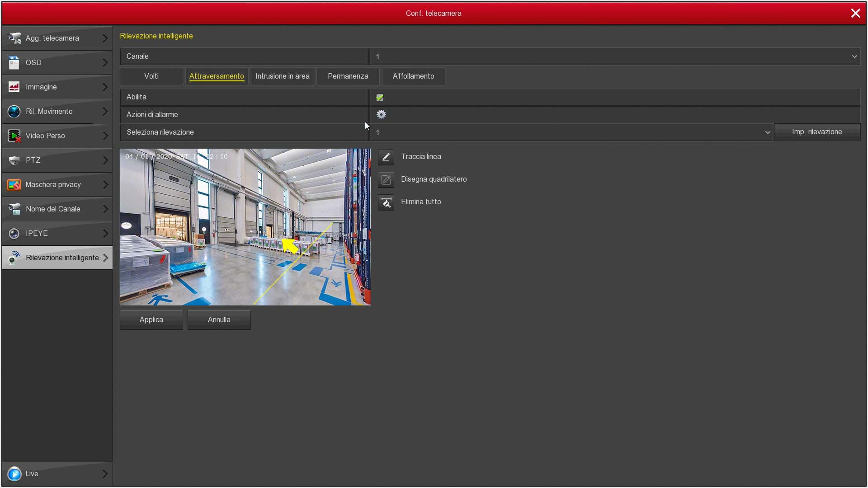Expand the Canale dropdown
Screen dimensions: 868x488
(x=854, y=57)
